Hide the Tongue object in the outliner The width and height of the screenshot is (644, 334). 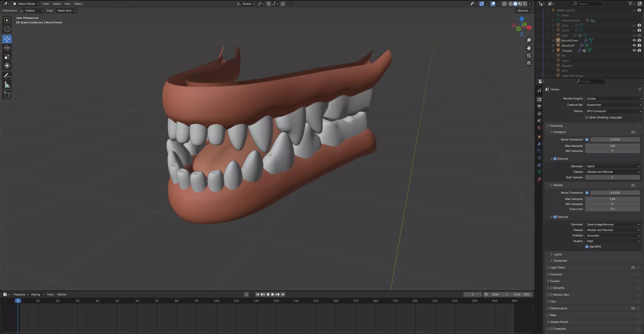point(634,51)
